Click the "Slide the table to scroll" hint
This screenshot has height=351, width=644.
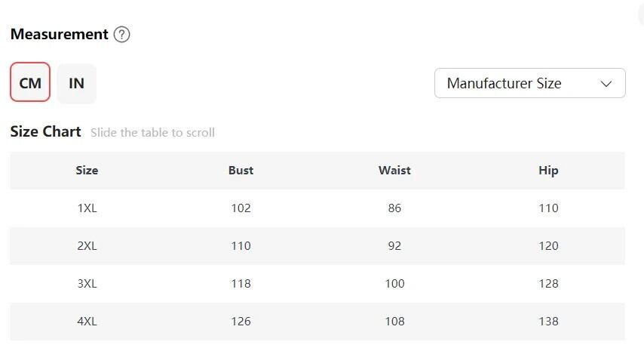pos(152,133)
